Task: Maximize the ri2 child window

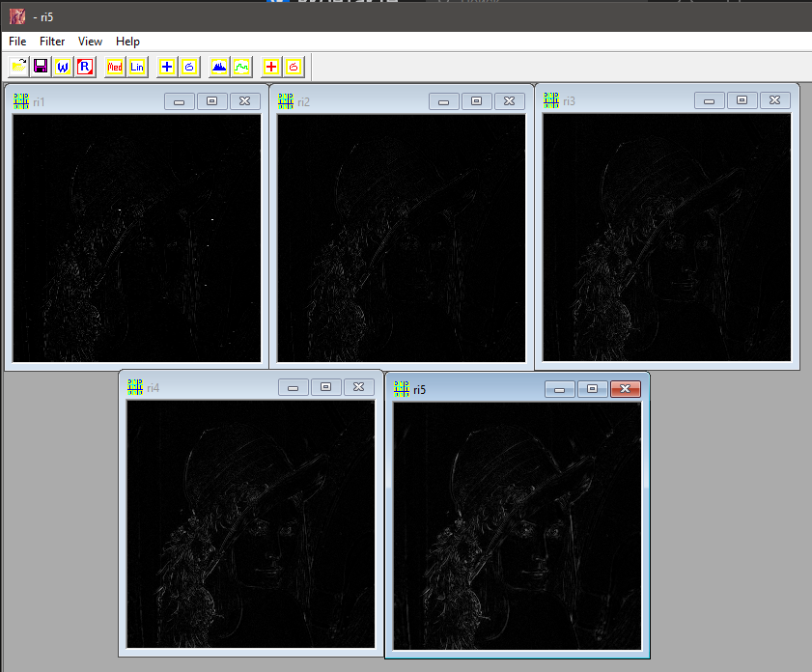Action: coord(476,101)
